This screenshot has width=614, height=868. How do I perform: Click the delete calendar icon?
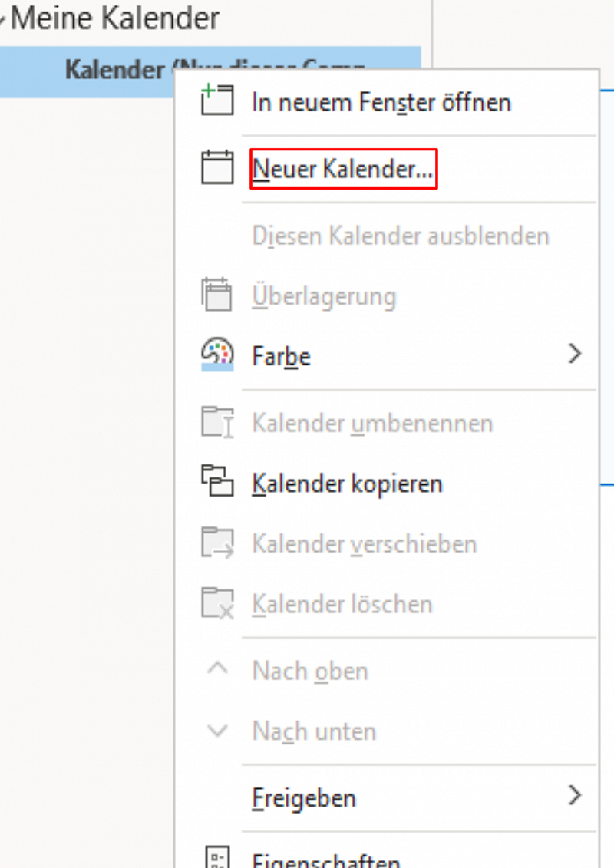[x=216, y=604]
